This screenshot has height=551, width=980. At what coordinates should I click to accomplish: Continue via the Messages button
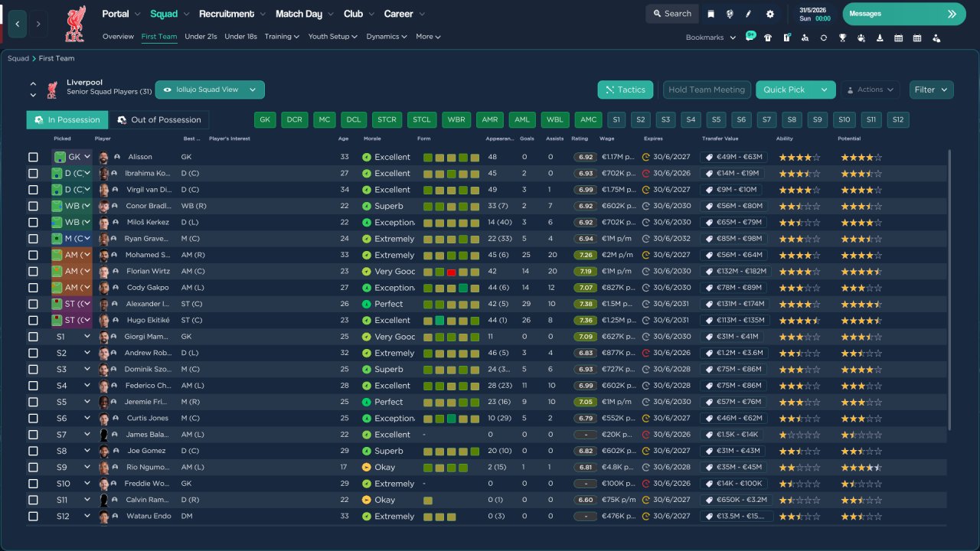(x=904, y=14)
